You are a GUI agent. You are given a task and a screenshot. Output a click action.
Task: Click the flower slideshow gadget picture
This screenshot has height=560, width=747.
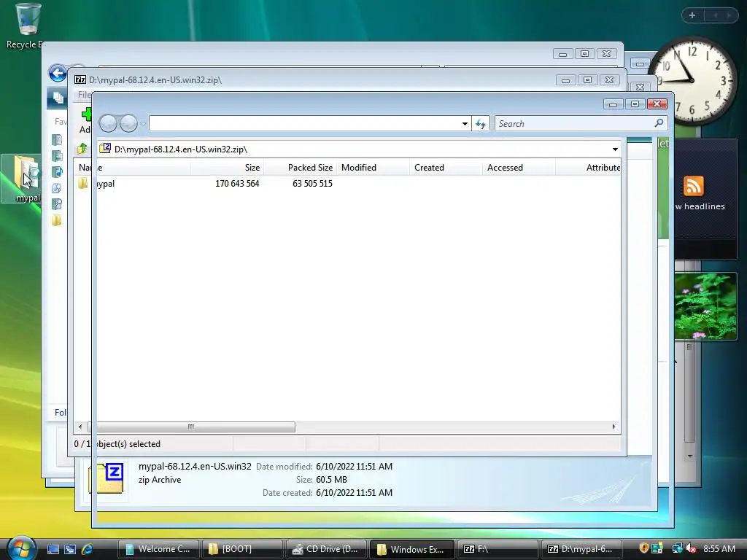(x=705, y=306)
